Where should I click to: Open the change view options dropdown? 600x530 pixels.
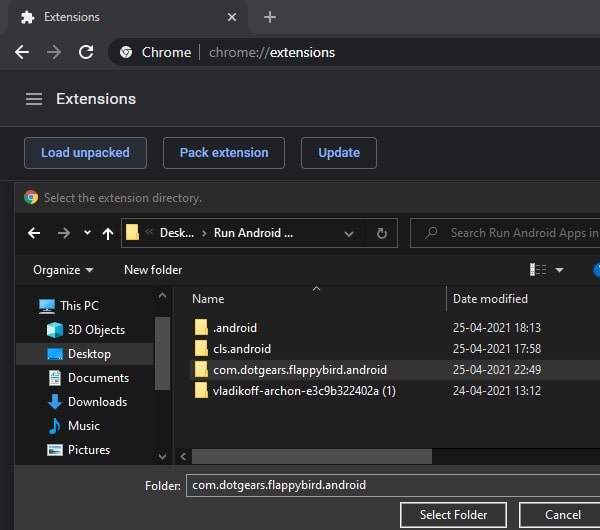559,270
